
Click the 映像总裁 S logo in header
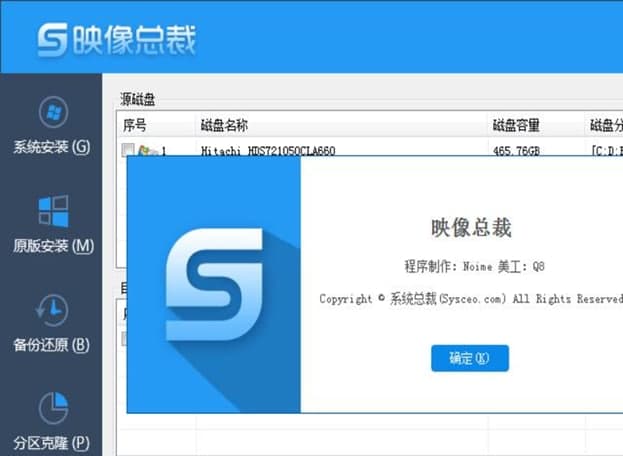click(52, 39)
